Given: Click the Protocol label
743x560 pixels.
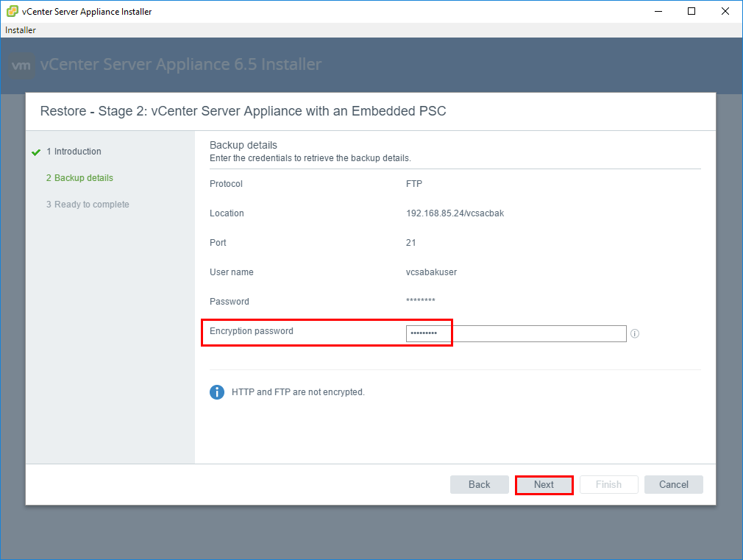Looking at the screenshot, I should (x=226, y=184).
